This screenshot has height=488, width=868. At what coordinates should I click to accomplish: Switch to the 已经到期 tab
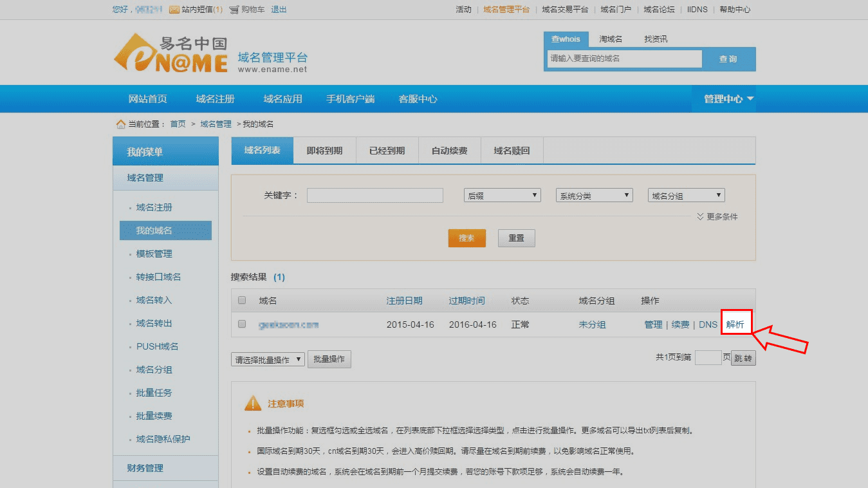pyautogui.click(x=387, y=151)
